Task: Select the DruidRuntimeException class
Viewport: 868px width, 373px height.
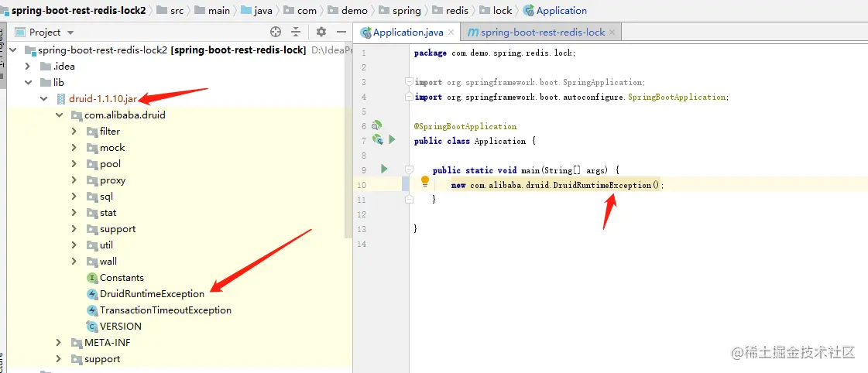Action: click(153, 294)
